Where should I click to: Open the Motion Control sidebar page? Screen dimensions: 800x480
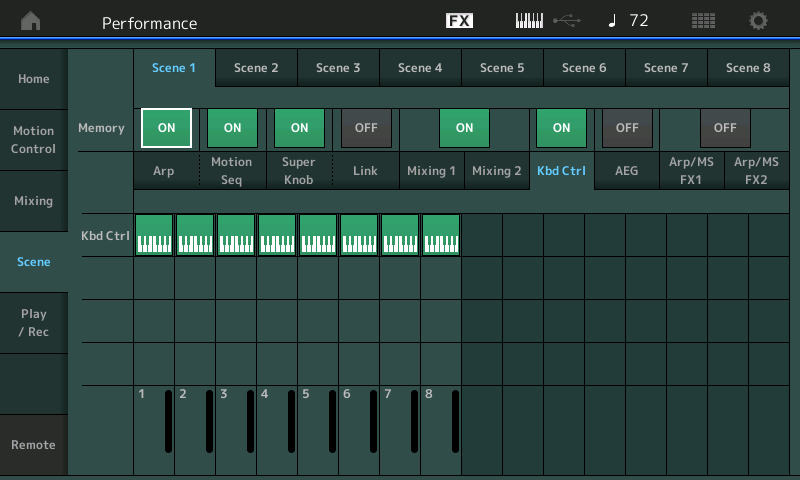tap(34, 140)
